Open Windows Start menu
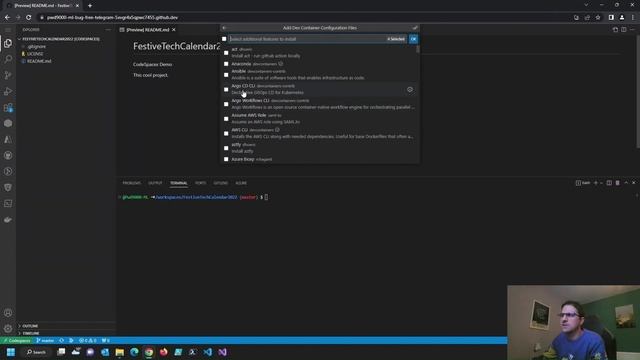 pyautogui.click(x=11, y=352)
